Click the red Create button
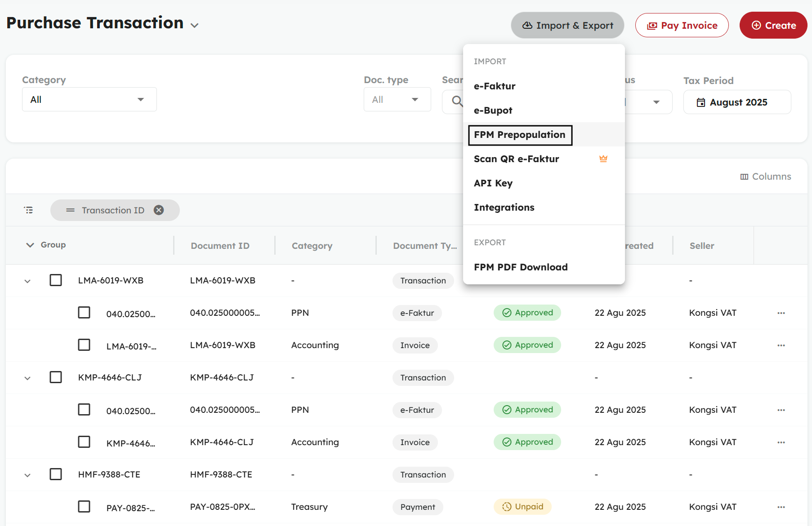Viewport: 812px width, 526px height. point(773,26)
